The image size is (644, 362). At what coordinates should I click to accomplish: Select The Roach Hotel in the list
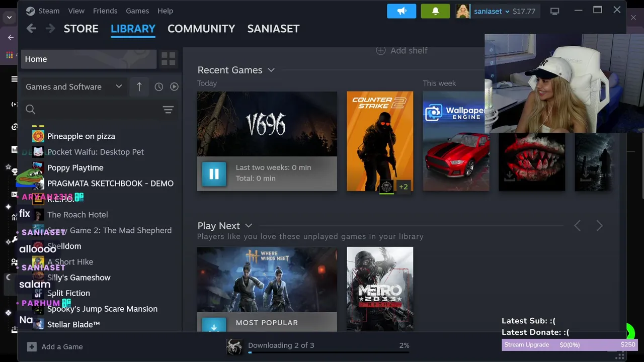(77, 215)
